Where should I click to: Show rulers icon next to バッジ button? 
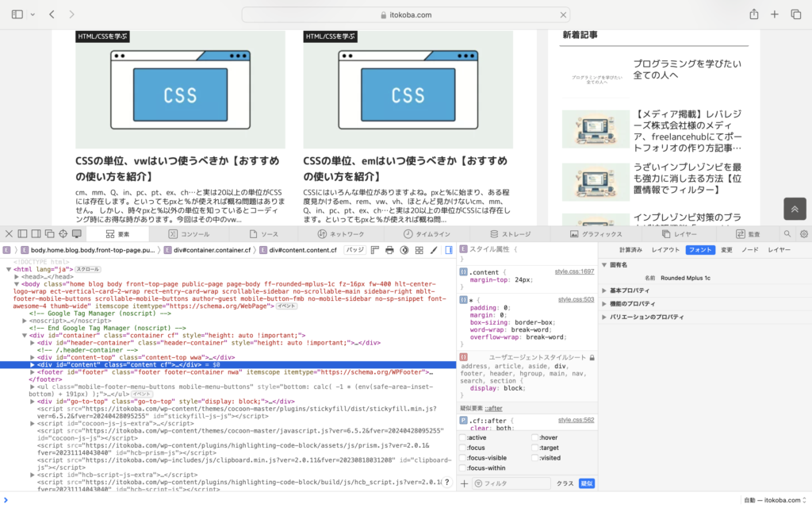pyautogui.click(x=375, y=250)
